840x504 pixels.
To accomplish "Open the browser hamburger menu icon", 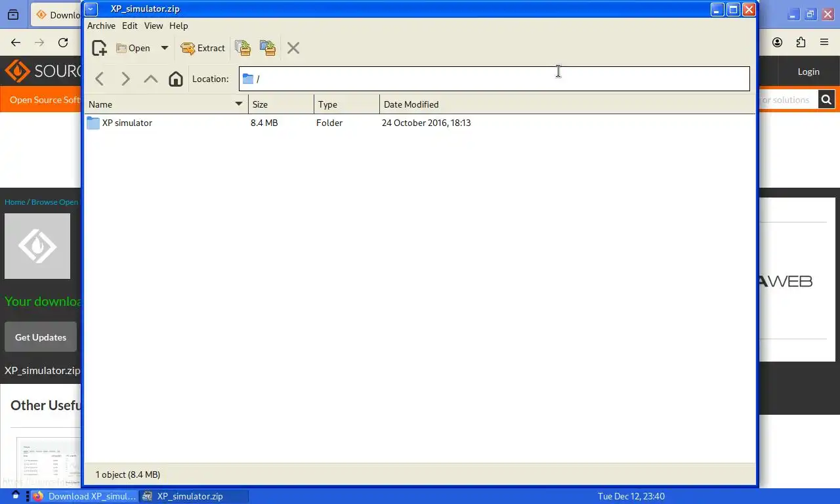I will [x=824, y=43].
